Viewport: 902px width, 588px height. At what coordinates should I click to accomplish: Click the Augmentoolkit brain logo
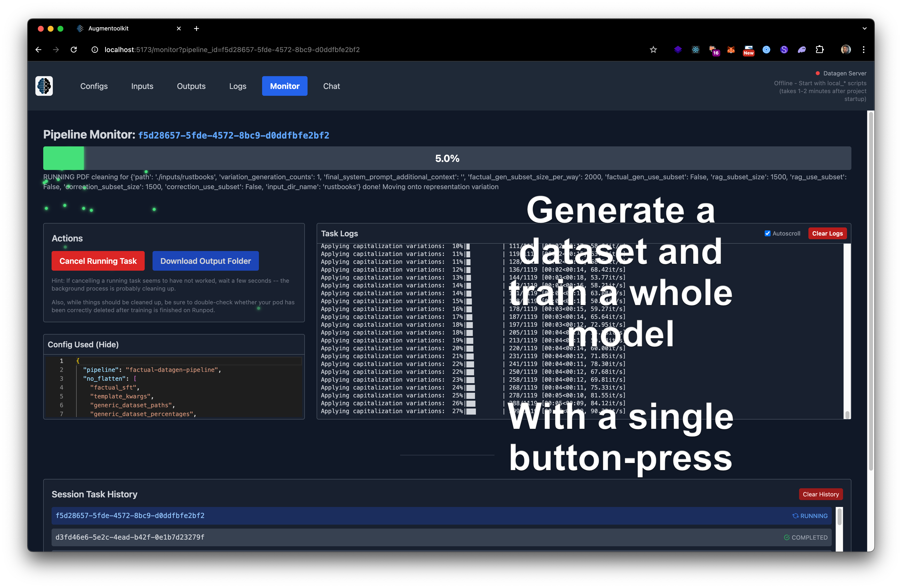(43, 86)
